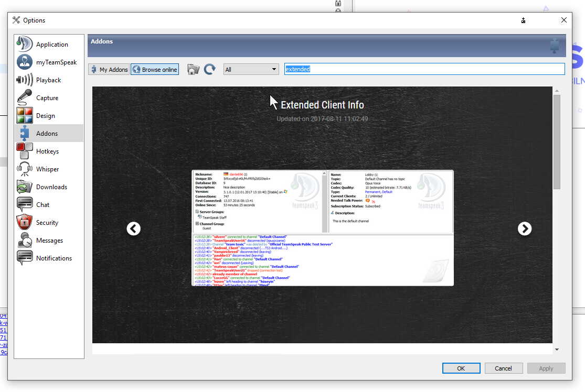The image size is (585, 392).
Task: Click the scroll down arrow of addon list
Action: [x=557, y=350]
